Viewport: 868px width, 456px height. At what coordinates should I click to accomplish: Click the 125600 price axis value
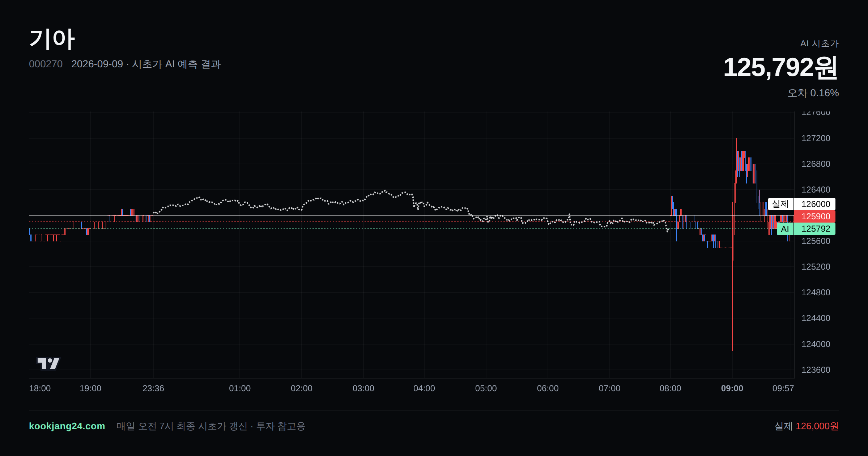click(x=816, y=241)
